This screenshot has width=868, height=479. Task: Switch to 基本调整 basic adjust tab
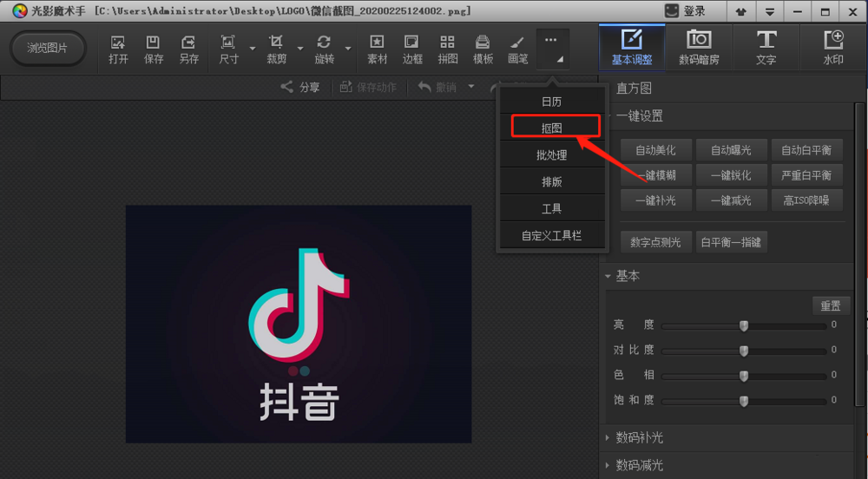632,48
